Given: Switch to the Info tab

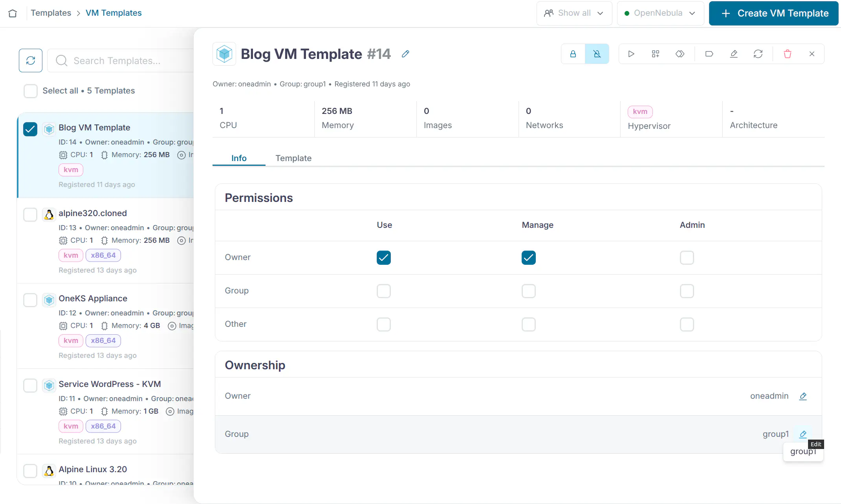Looking at the screenshot, I should click(x=239, y=158).
